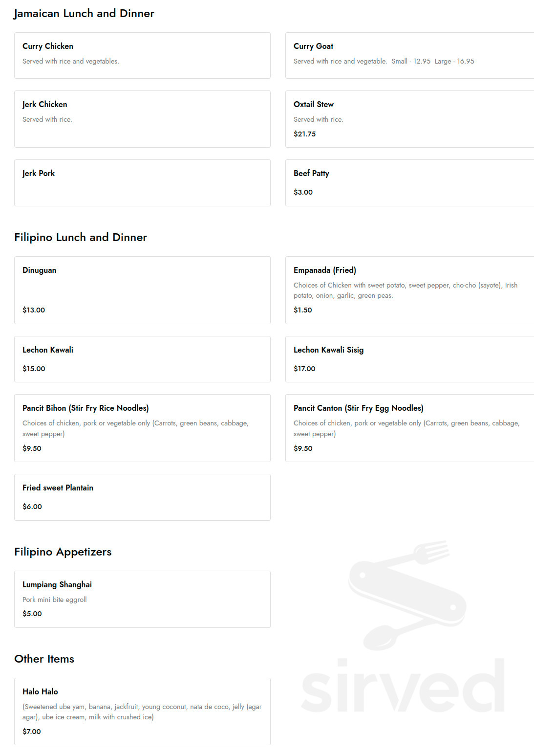
Task: Select the Curry Chicken menu card
Action: 142,55
